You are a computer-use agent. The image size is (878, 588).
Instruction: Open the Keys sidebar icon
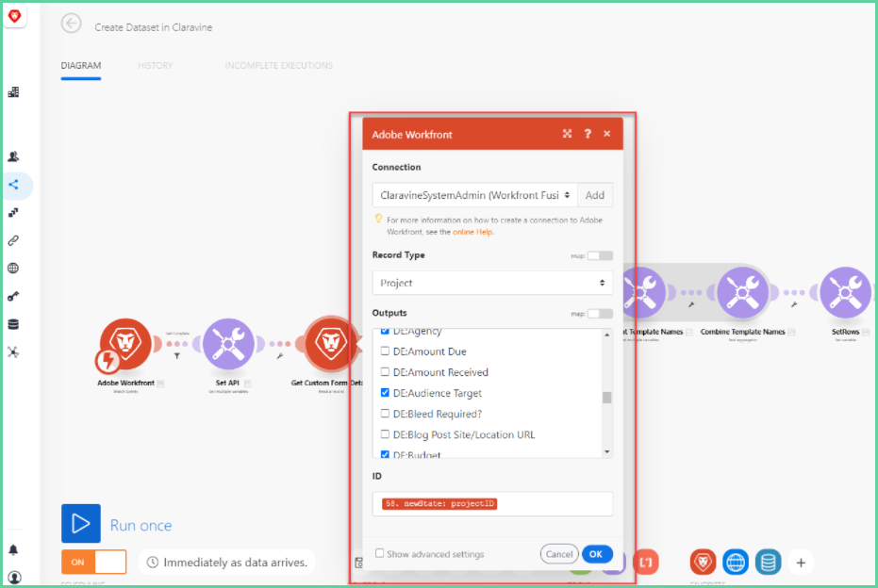coord(13,297)
